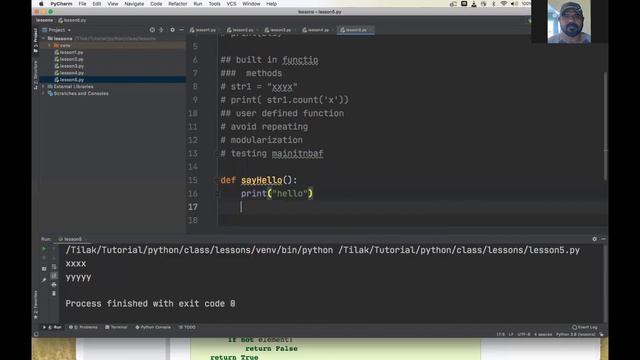Expand Scratches and Consoles node
The height and width of the screenshot is (360, 640).
44,93
